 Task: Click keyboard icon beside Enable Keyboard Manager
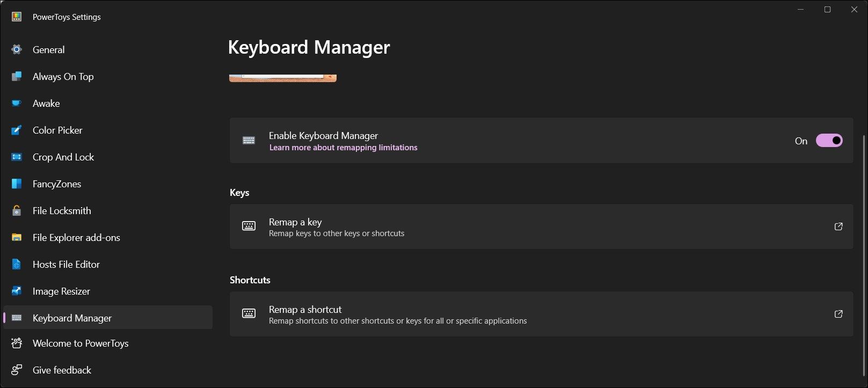pos(249,141)
